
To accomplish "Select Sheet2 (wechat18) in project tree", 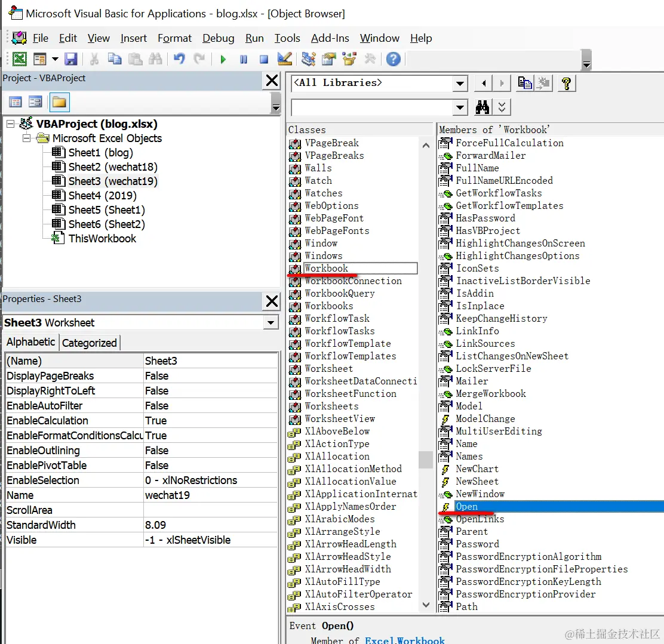I will (x=113, y=167).
